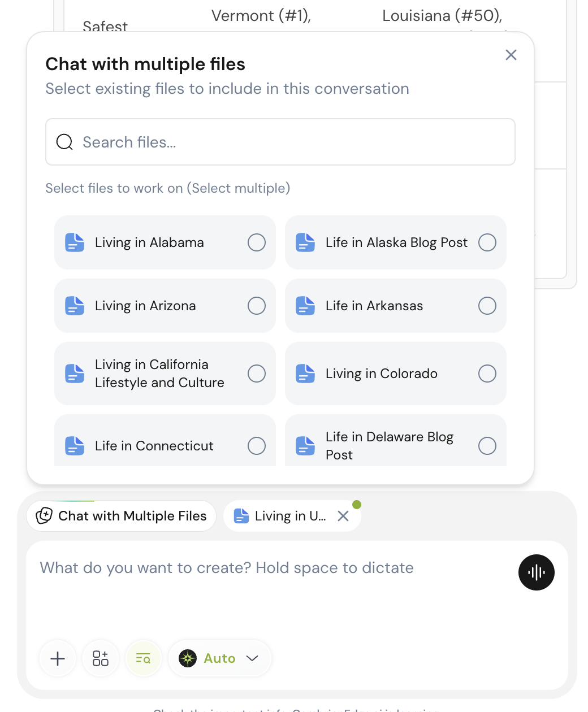Select the Living in Arizona radio button
This screenshot has height=712, width=588.
click(x=257, y=306)
